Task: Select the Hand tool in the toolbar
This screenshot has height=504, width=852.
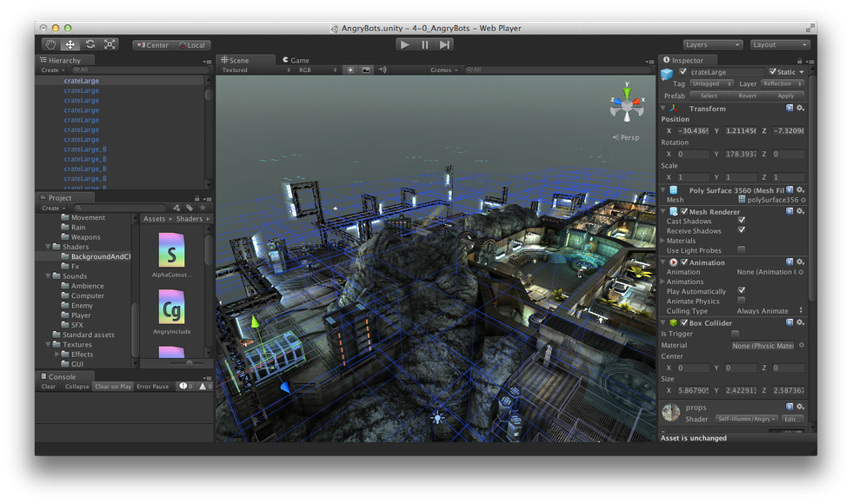Action: point(50,44)
